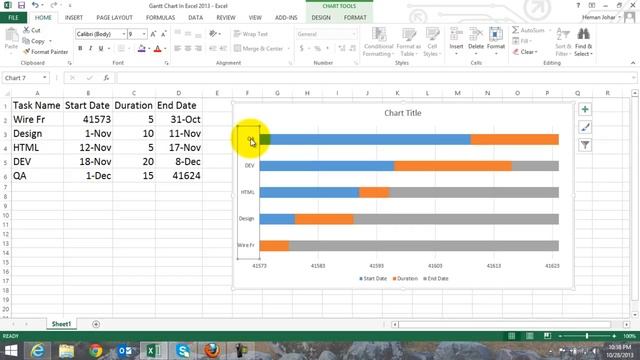Increase font size with the larger A icon
Viewport: 640px width, 360px height.
(x=153, y=34)
